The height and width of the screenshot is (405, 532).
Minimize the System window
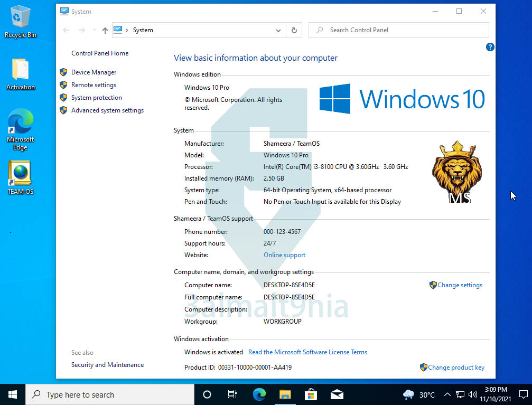[x=435, y=11]
